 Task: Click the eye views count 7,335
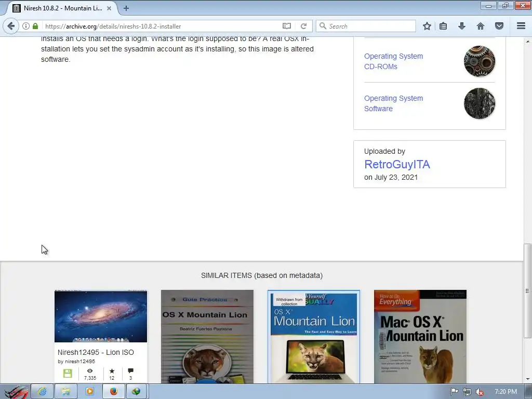point(90,374)
